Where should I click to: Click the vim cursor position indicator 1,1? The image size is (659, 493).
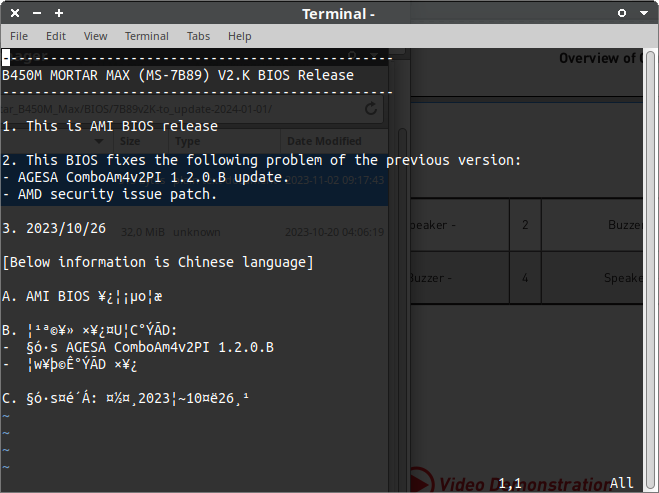510,483
